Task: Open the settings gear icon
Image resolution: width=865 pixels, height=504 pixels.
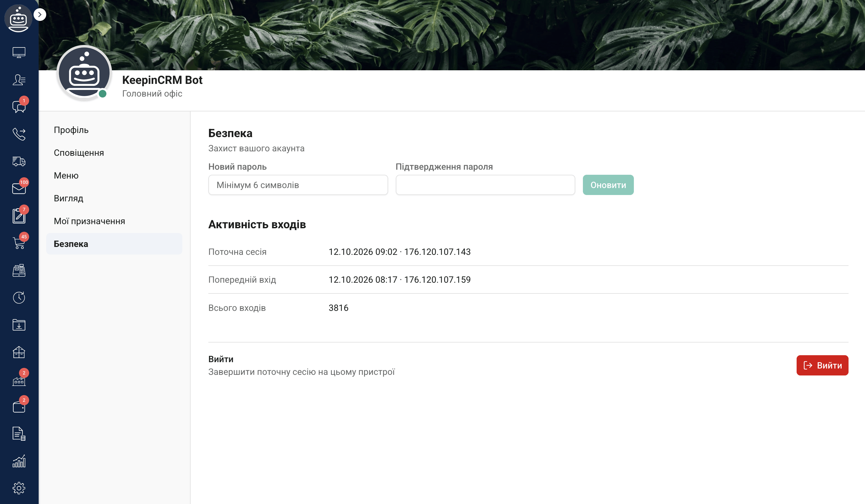Action: 19,488
